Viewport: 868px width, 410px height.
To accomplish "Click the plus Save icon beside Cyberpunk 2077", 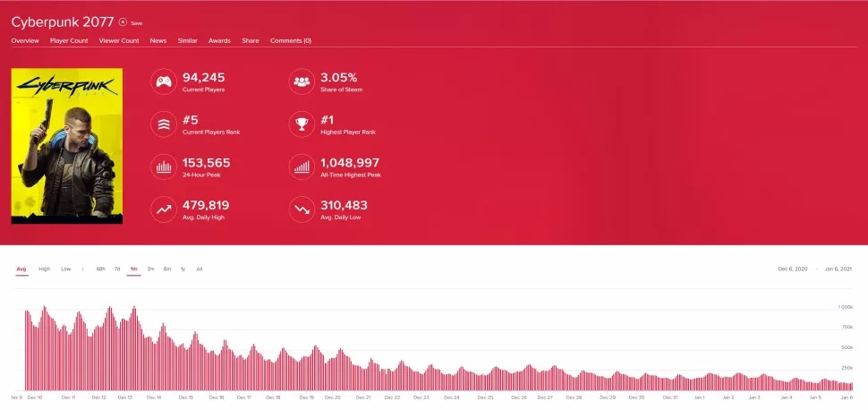I will click(123, 22).
